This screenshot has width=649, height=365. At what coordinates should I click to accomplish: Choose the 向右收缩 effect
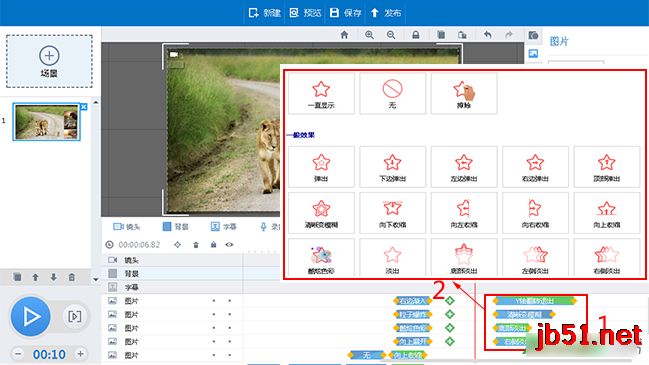point(535,213)
